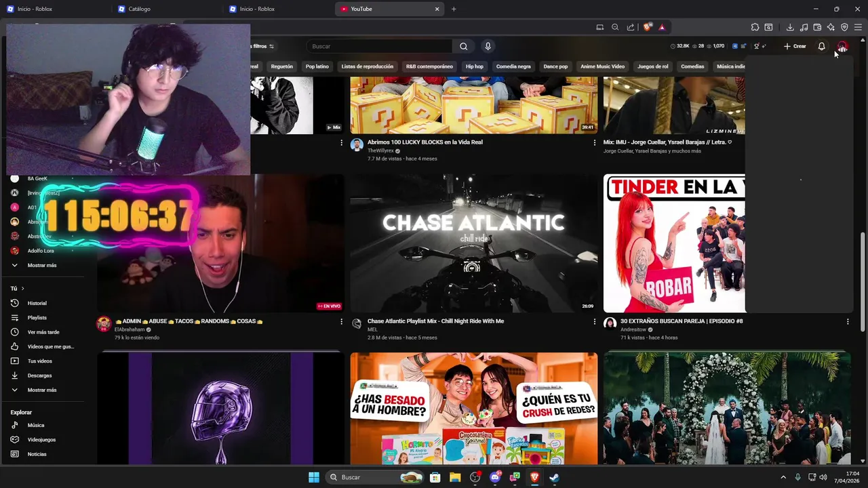Open options menu for 30 Extraños Buscan Pareja video

(848, 321)
